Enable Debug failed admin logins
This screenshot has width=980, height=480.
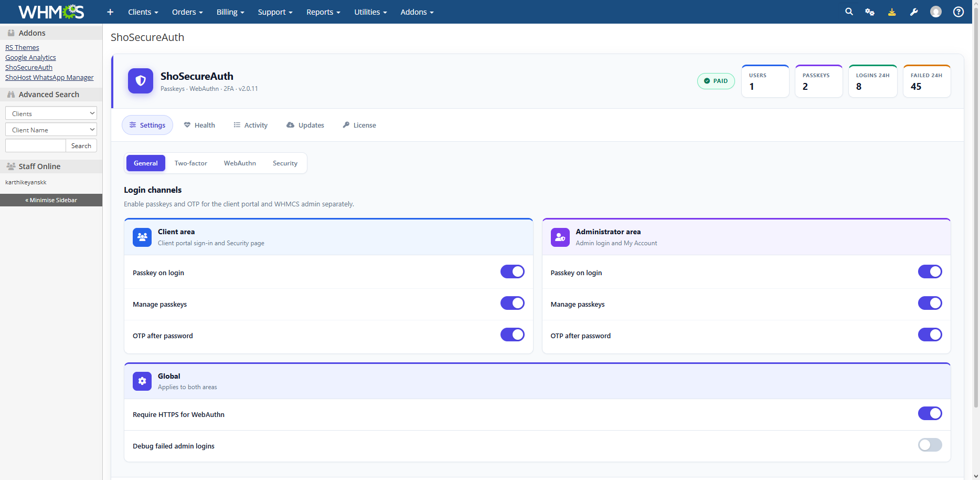[930, 445]
